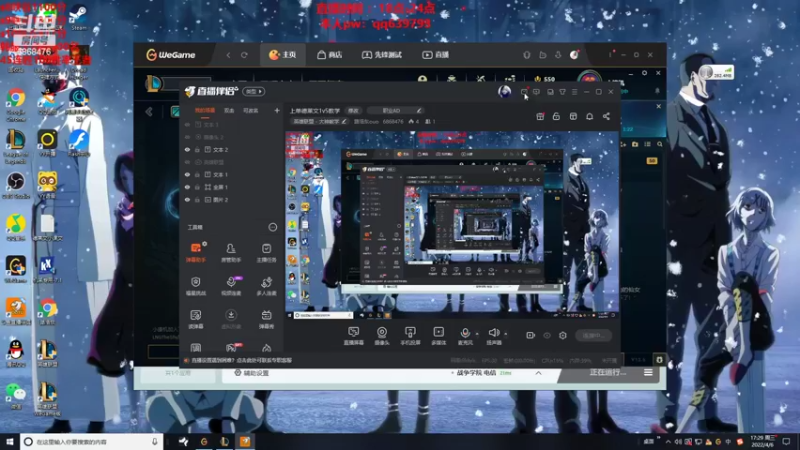This screenshot has width=800, height=450.
Task: Open 视频连麦 tool with microphone icon
Action: (231, 286)
